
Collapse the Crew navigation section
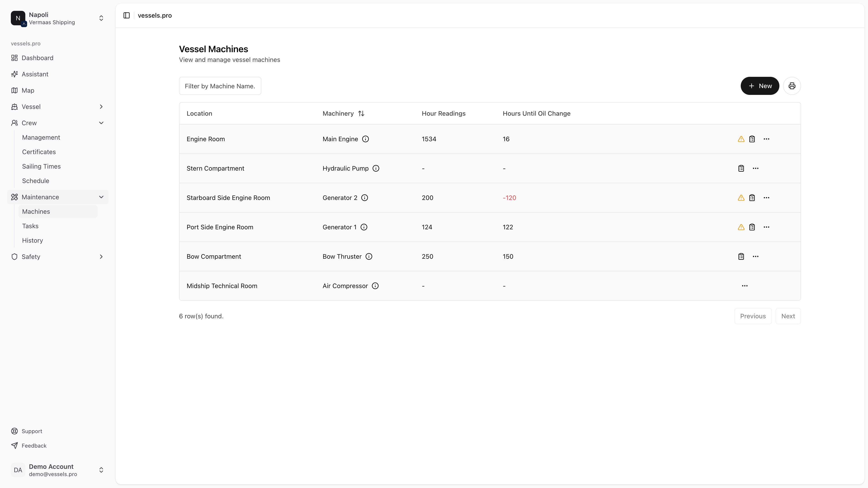click(101, 123)
